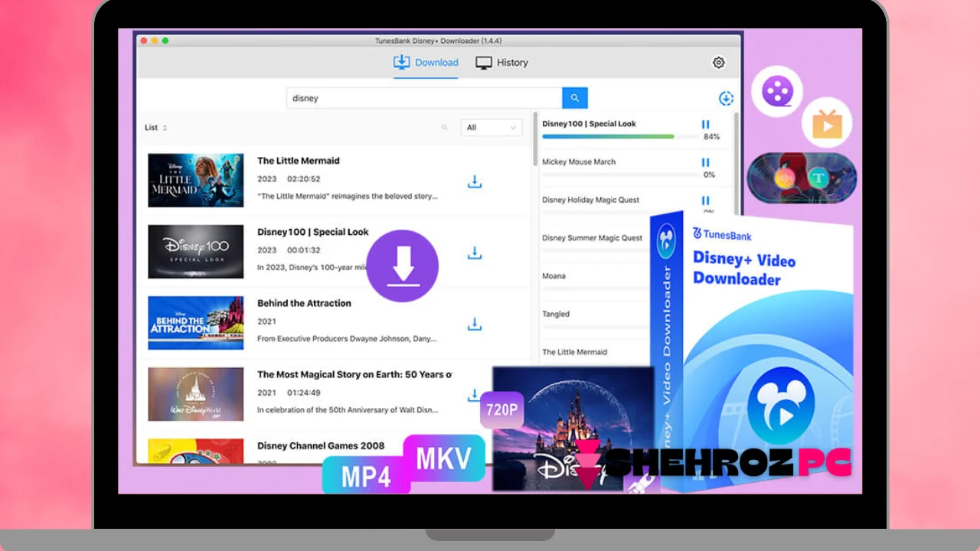
Task: Open the History tab
Action: [501, 63]
